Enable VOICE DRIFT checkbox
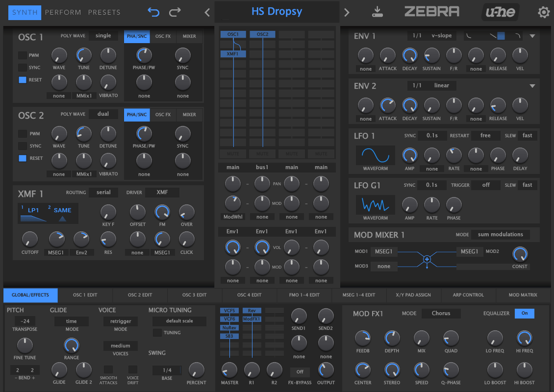554x392 pixels. tap(132, 369)
